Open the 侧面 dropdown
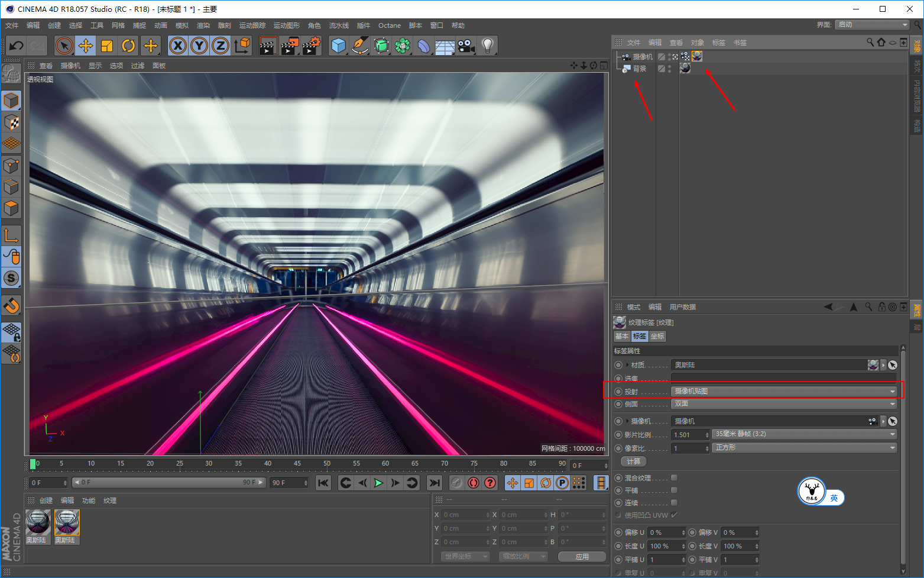The height and width of the screenshot is (578, 924). (x=784, y=404)
